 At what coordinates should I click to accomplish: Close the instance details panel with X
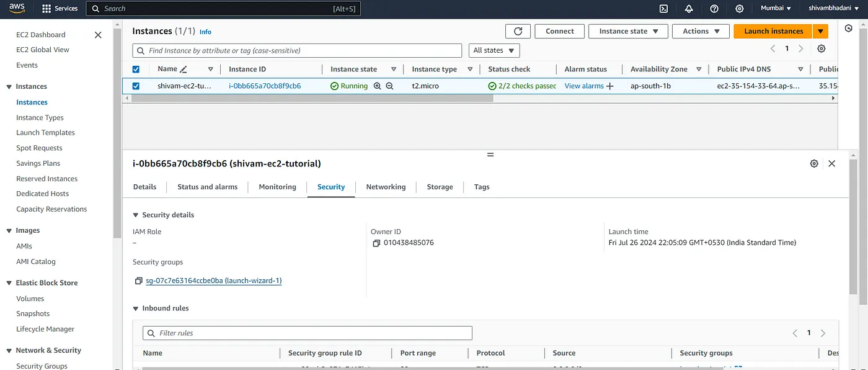point(832,163)
